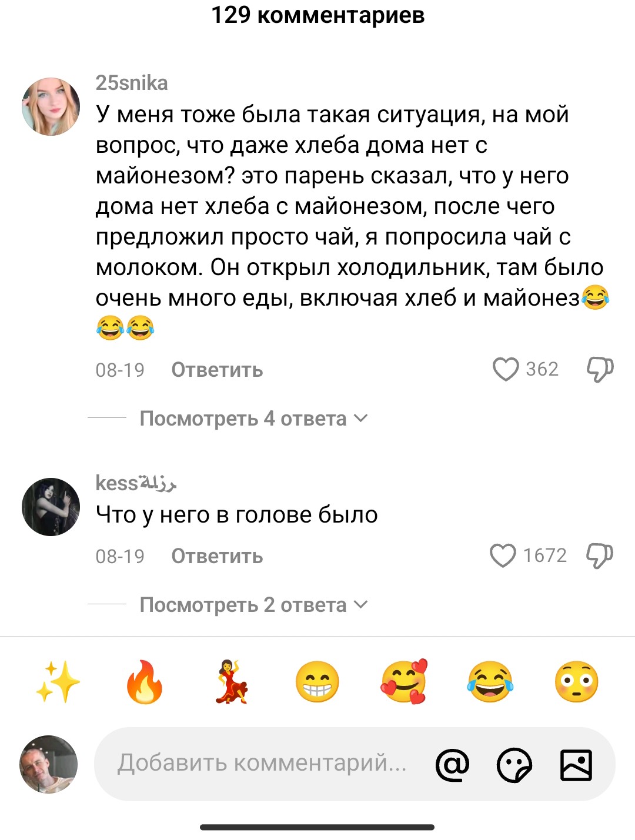This screenshot has width=635, height=840.
Task: Dislike the 25snika comment
Action: pyautogui.click(x=600, y=370)
